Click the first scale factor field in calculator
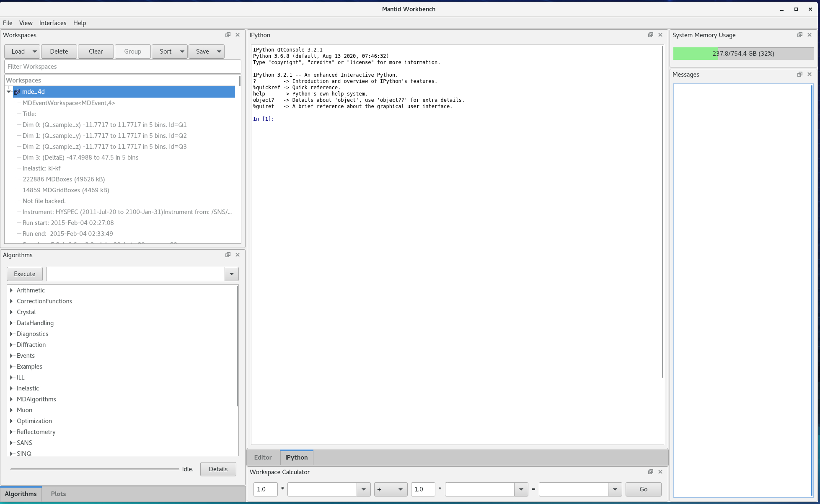Image resolution: width=820 pixels, height=504 pixels. pos(266,489)
